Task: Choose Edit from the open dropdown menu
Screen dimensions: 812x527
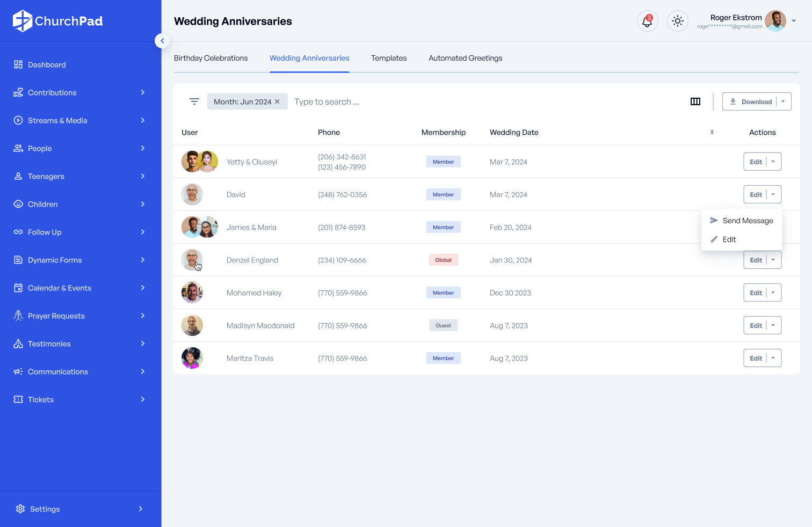Action: 729,239
